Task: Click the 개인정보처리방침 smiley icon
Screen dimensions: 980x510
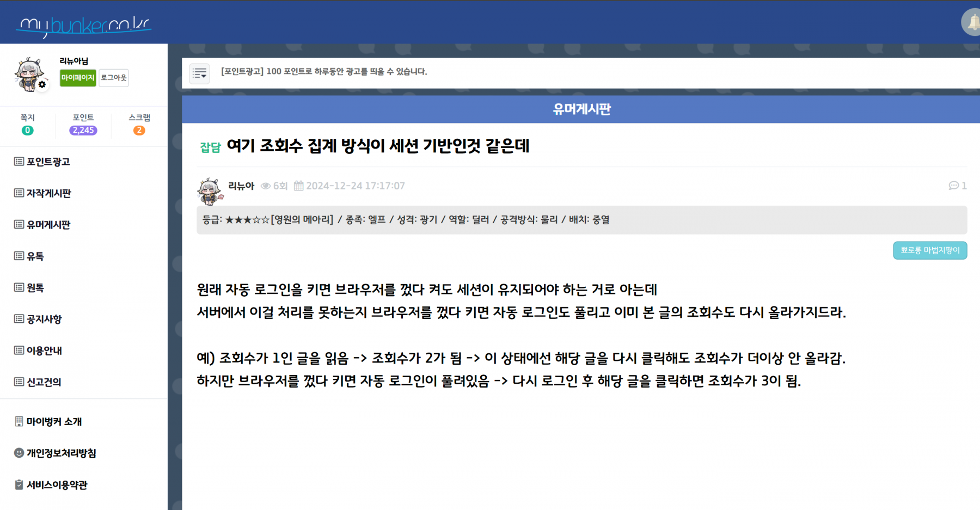Action: click(x=19, y=453)
